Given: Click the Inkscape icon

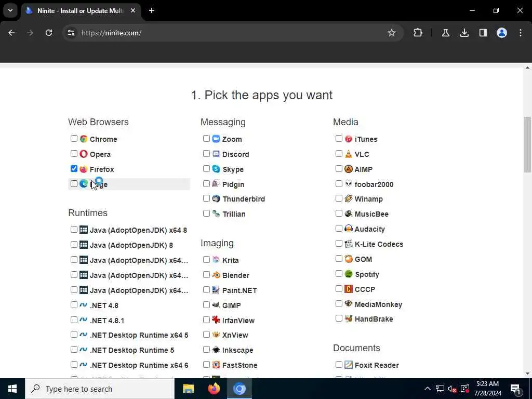Looking at the screenshot, I should [x=216, y=350].
